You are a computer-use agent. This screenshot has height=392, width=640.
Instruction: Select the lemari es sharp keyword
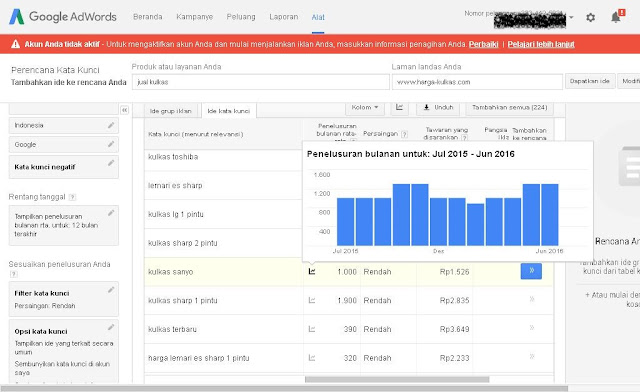coord(175,185)
